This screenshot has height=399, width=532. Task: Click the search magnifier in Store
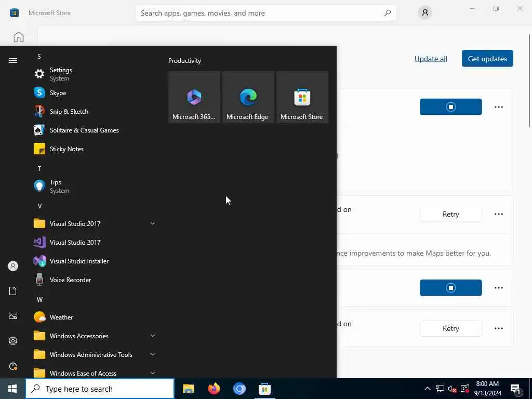[x=388, y=13]
